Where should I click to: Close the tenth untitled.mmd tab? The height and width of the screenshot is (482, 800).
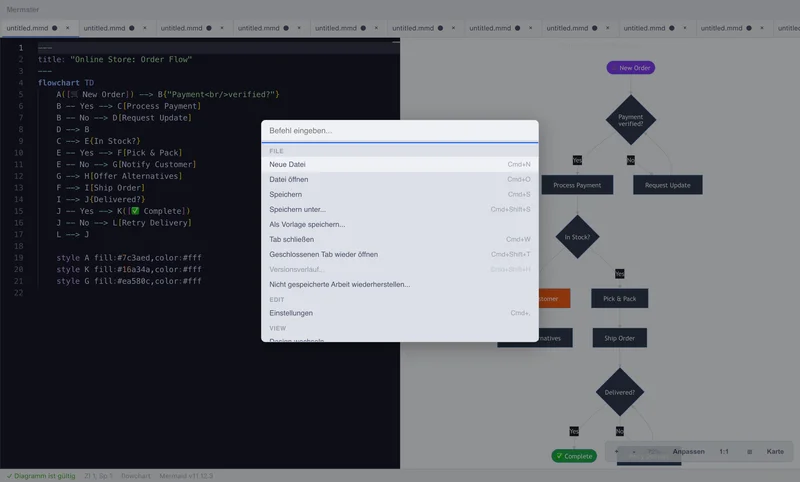tap(762, 28)
